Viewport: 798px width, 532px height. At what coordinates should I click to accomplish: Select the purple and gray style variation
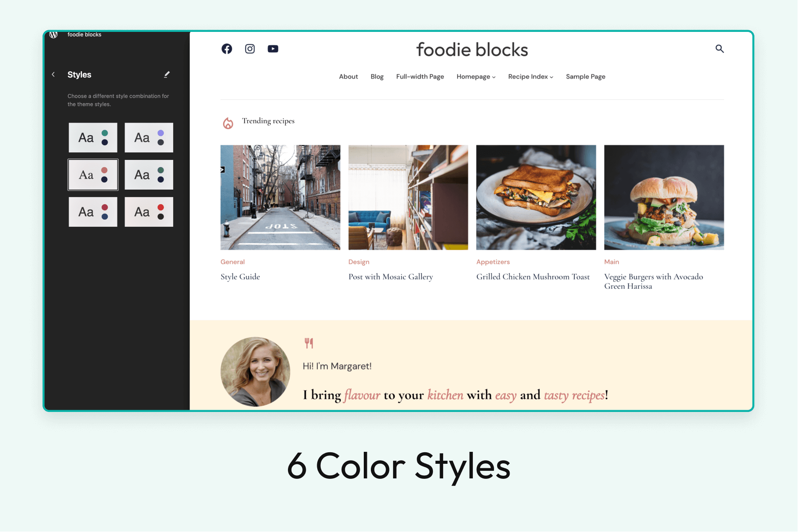pyautogui.click(x=149, y=138)
